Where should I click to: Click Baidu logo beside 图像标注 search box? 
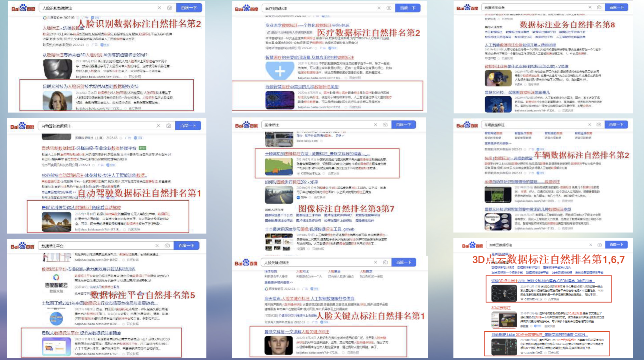coord(246,125)
